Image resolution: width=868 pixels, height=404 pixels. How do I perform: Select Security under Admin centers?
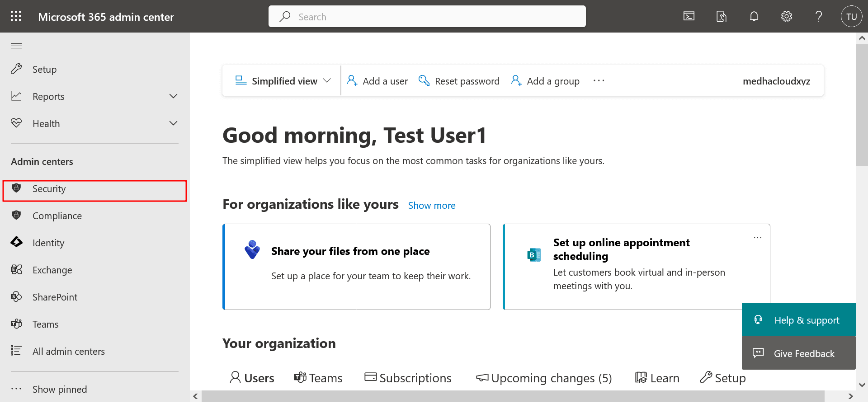(49, 189)
